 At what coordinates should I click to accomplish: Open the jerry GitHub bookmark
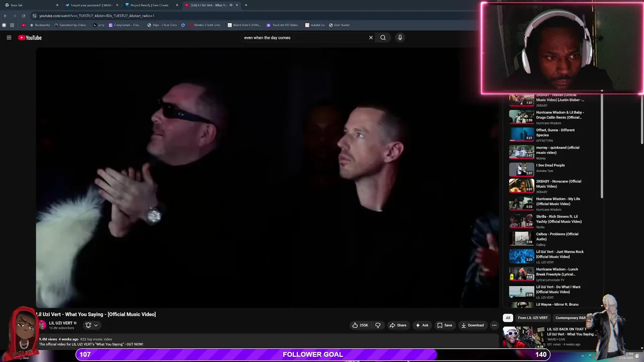click(x=99, y=25)
